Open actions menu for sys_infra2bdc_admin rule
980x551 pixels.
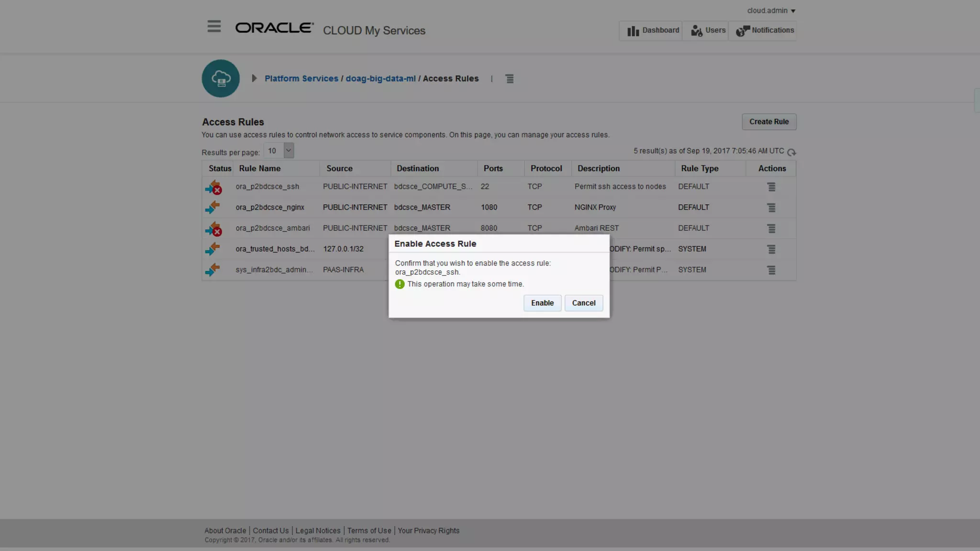pos(771,270)
